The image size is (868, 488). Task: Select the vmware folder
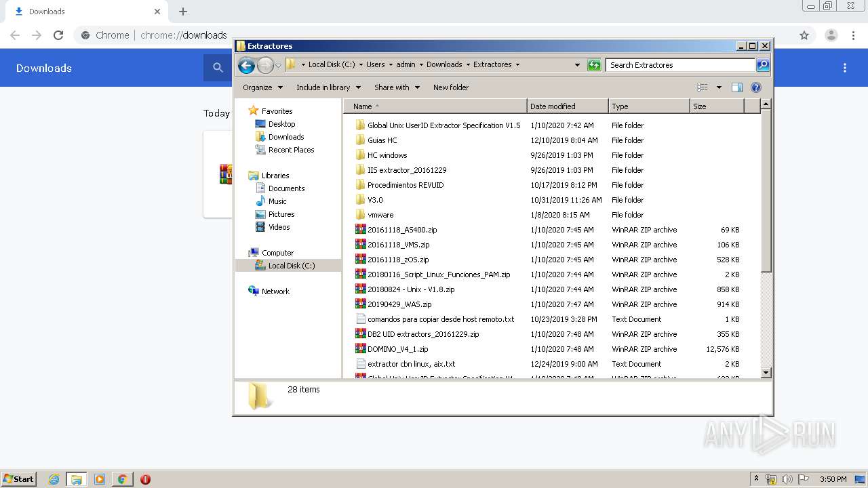click(x=380, y=215)
